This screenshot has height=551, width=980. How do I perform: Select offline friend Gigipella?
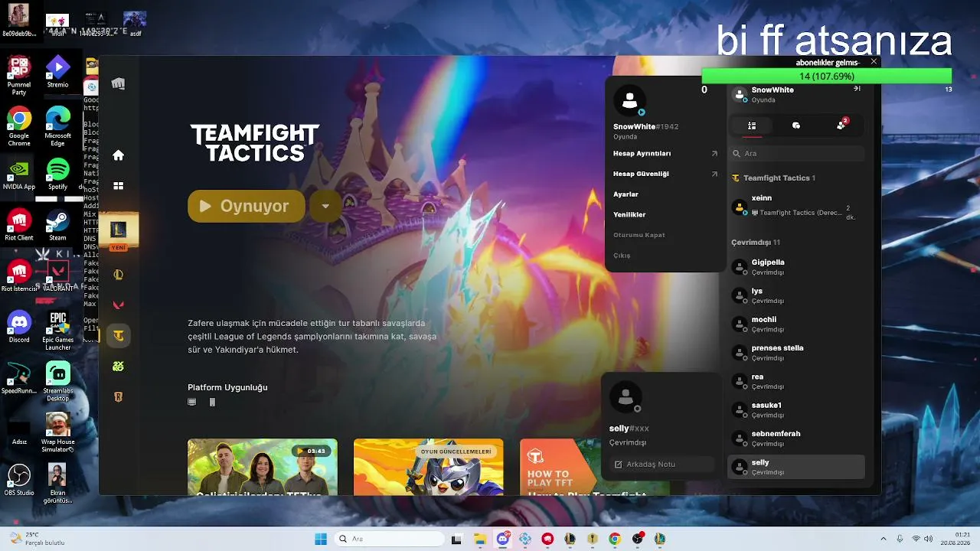(796, 266)
